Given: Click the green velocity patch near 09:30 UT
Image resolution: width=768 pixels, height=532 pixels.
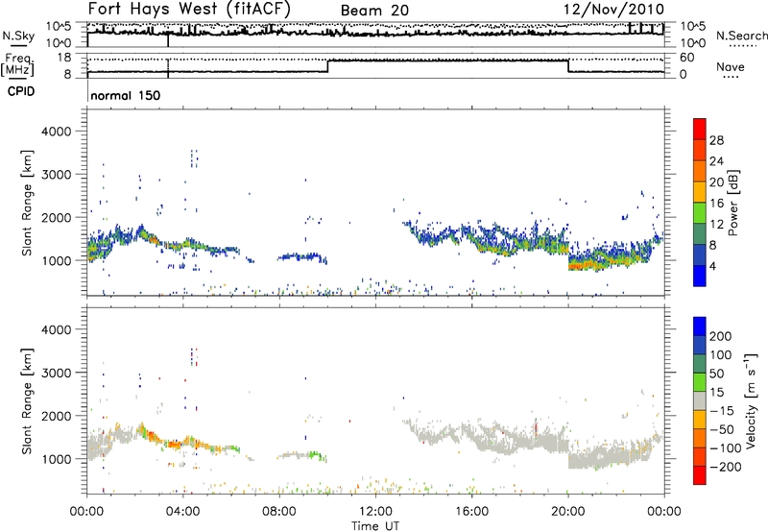Looking at the screenshot, I should pyautogui.click(x=314, y=455).
